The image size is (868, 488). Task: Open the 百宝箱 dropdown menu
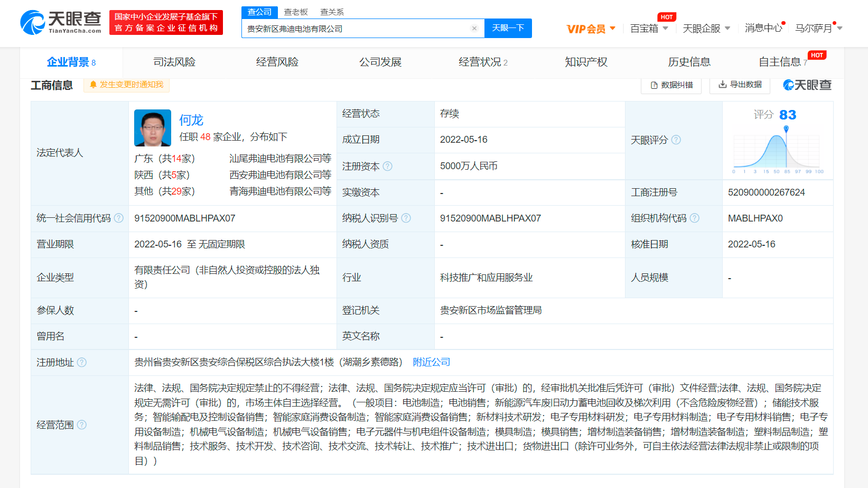coord(649,29)
